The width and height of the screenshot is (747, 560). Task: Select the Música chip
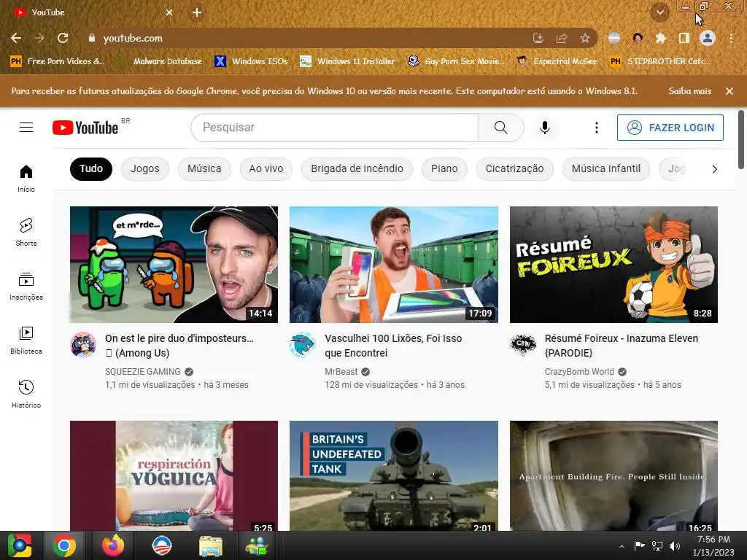(204, 169)
